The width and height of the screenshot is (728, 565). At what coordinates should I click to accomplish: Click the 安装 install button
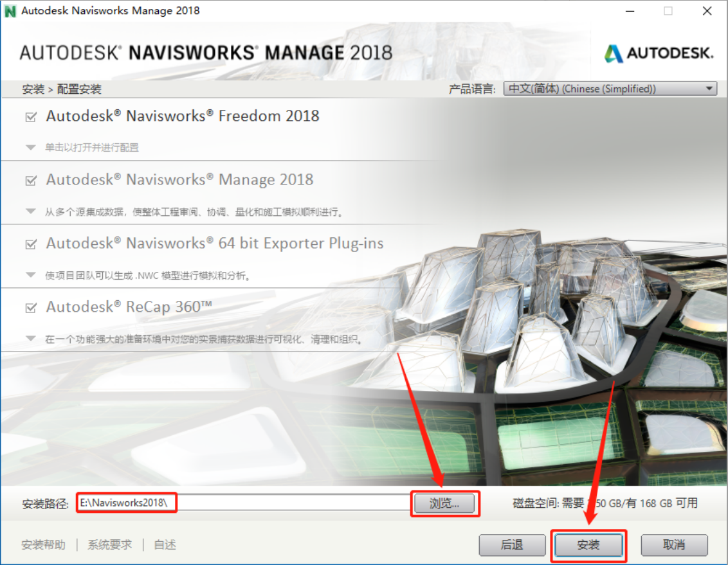click(588, 545)
